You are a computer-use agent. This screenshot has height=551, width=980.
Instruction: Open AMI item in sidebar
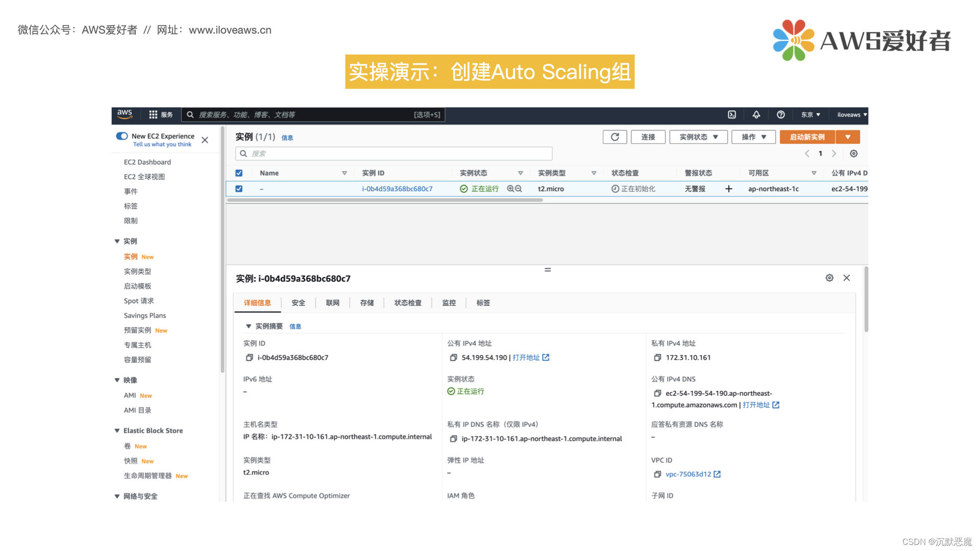[x=130, y=395]
